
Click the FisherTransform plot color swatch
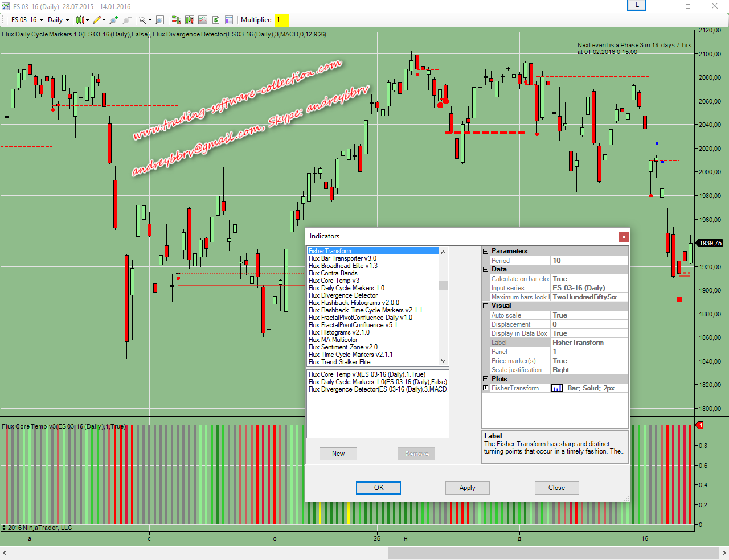pos(557,388)
